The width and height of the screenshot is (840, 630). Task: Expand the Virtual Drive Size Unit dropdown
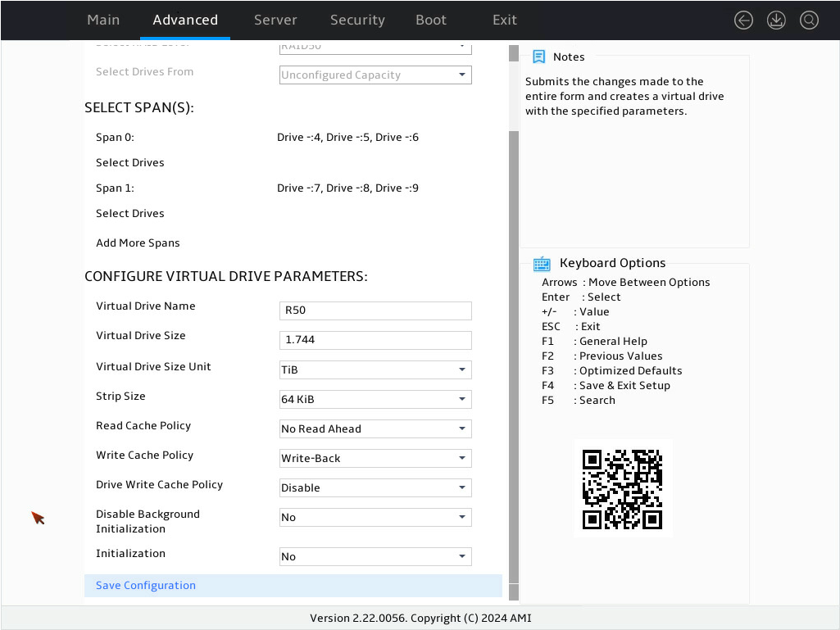pyautogui.click(x=375, y=369)
